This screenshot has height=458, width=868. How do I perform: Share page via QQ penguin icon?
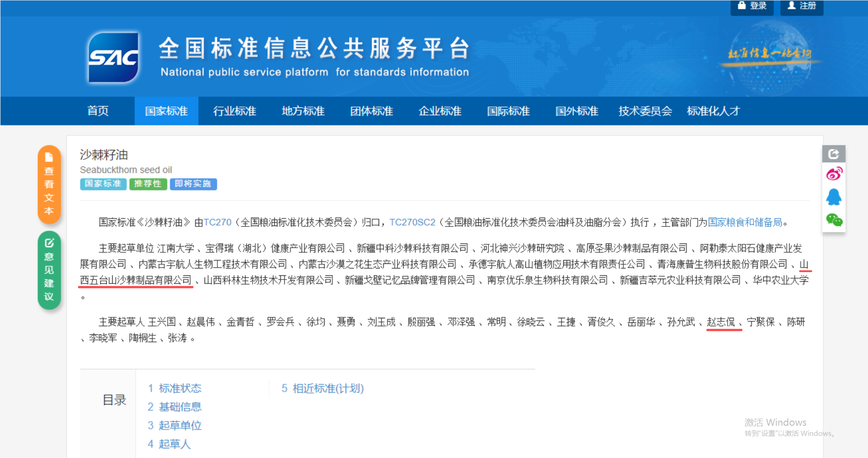coord(834,197)
